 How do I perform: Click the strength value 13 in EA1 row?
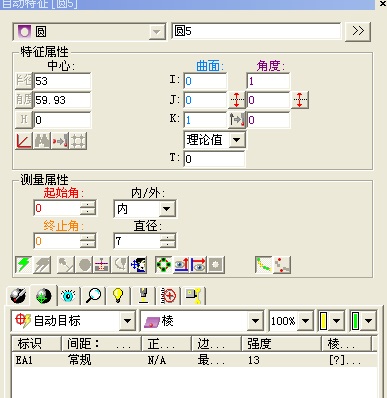point(254,360)
